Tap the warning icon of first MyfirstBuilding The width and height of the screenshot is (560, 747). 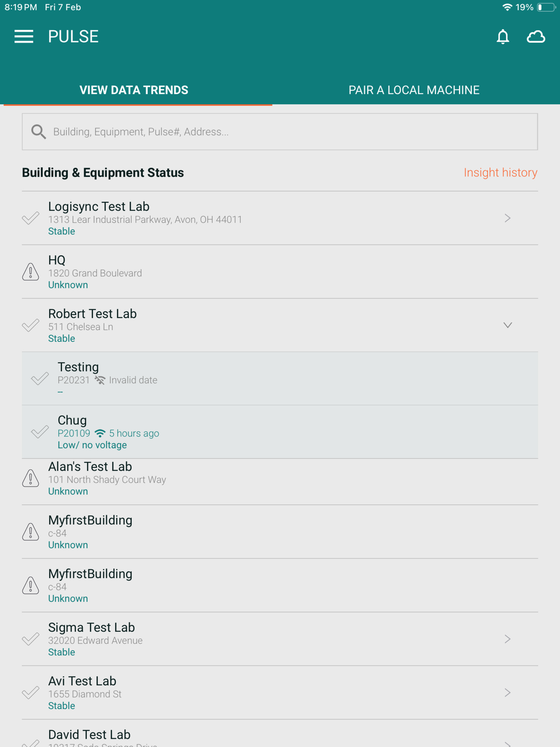(30, 531)
